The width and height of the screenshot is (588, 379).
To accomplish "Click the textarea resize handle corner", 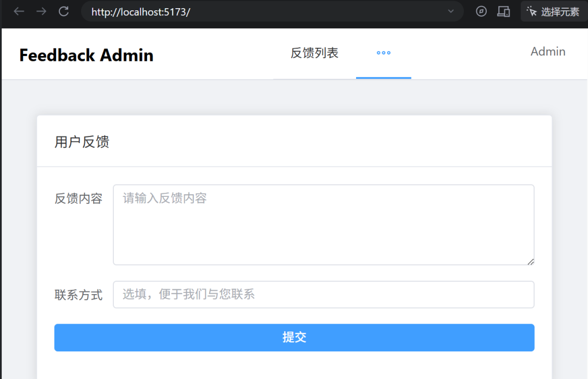I will tap(530, 262).
